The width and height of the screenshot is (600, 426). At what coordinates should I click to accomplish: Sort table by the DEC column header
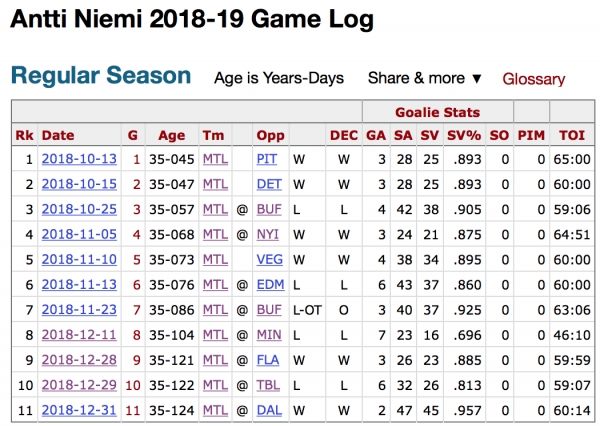[343, 135]
